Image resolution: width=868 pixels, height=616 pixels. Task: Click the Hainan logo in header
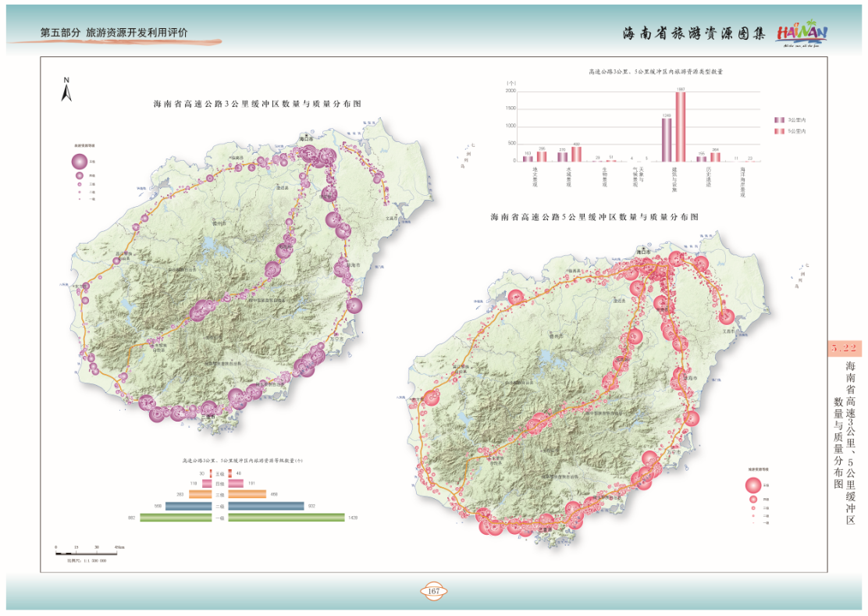(x=802, y=34)
